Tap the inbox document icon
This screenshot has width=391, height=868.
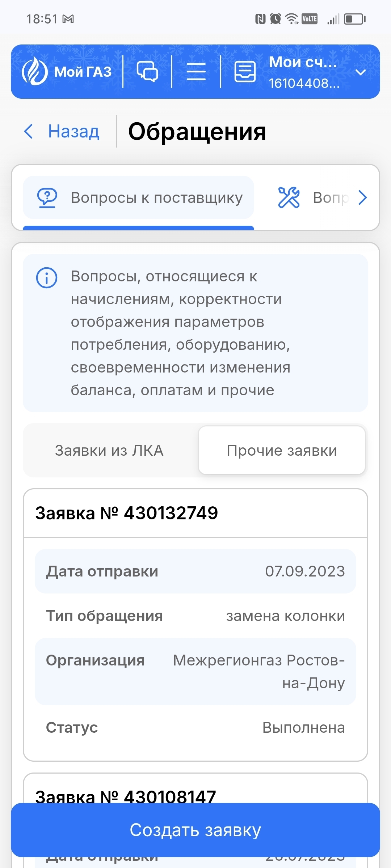(x=245, y=71)
